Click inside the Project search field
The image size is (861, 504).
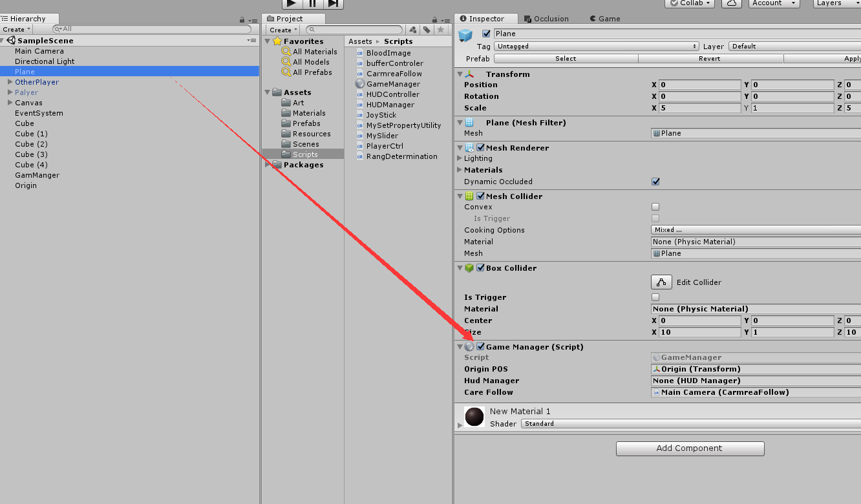pos(356,30)
